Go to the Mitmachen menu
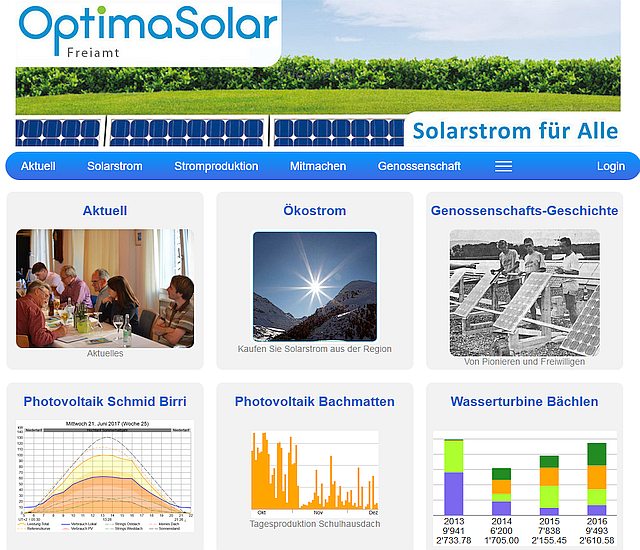 coord(318,166)
